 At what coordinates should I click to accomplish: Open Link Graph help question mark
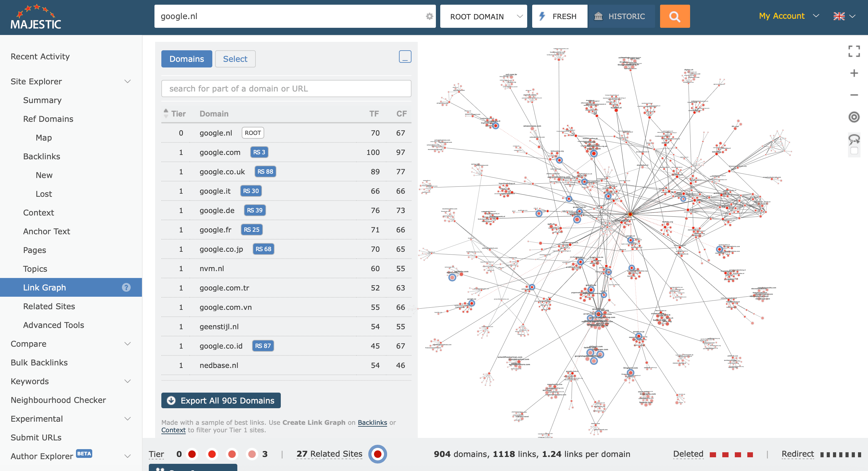click(126, 287)
